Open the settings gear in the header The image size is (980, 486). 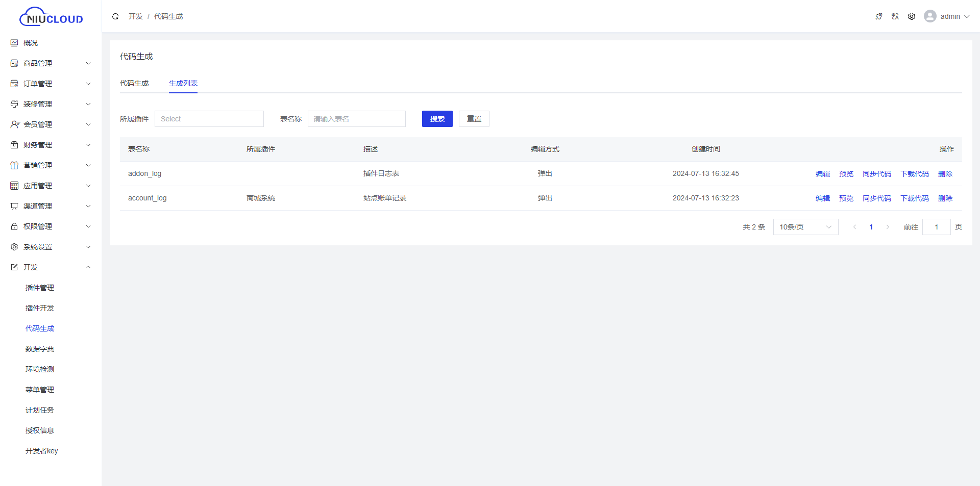point(911,16)
